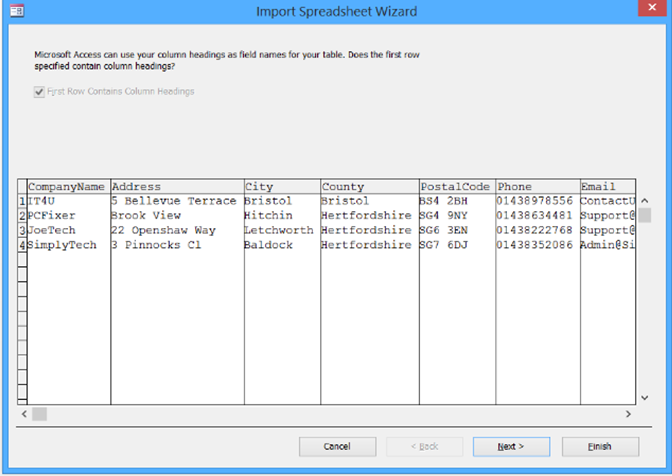Click the vertical scrollbar up arrow

[x=644, y=201]
